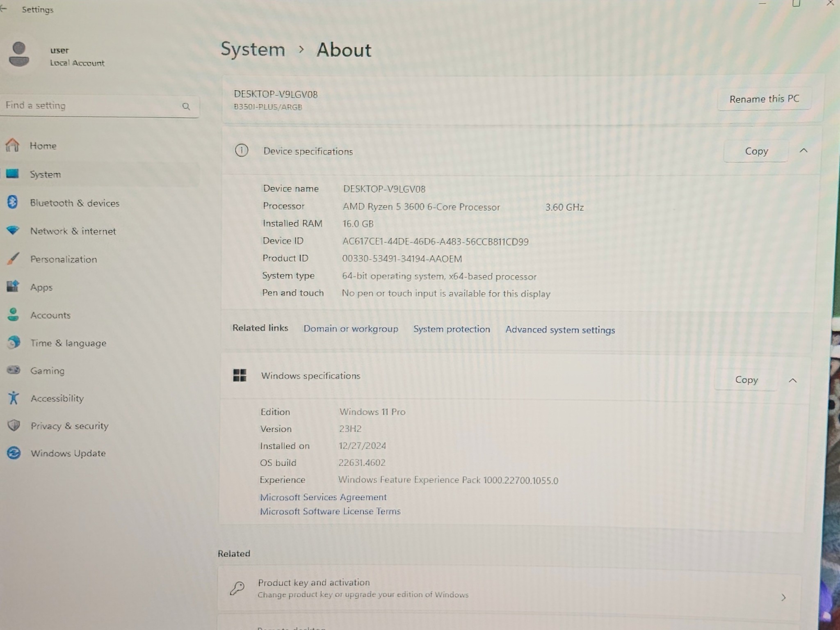The height and width of the screenshot is (630, 840).
Task: Click the Gaming controller icon
Action: coord(14,370)
